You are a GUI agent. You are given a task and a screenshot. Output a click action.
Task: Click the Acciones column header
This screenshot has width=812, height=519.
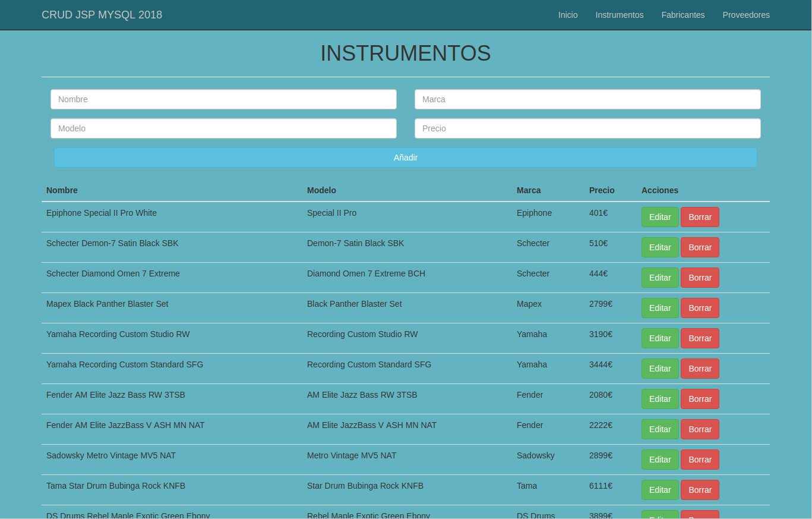click(x=660, y=190)
